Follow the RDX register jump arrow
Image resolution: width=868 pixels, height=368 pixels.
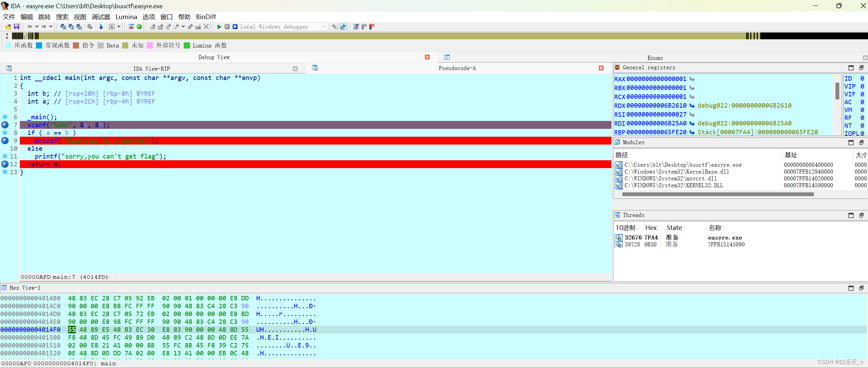pos(692,106)
